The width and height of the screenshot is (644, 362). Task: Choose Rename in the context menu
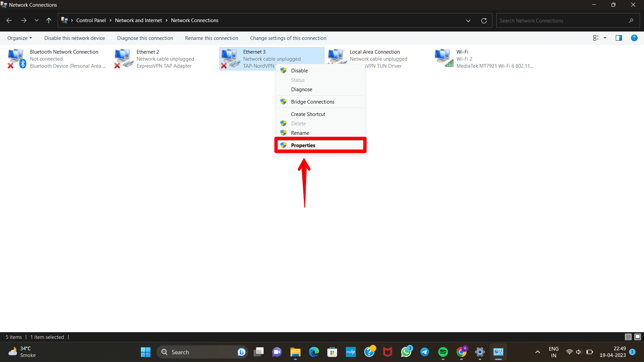pos(320,133)
